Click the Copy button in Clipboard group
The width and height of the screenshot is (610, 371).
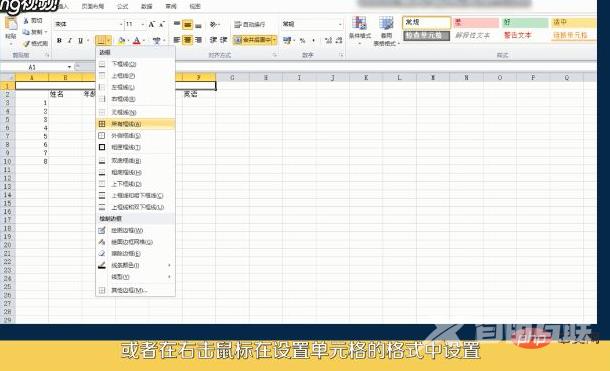point(33,32)
